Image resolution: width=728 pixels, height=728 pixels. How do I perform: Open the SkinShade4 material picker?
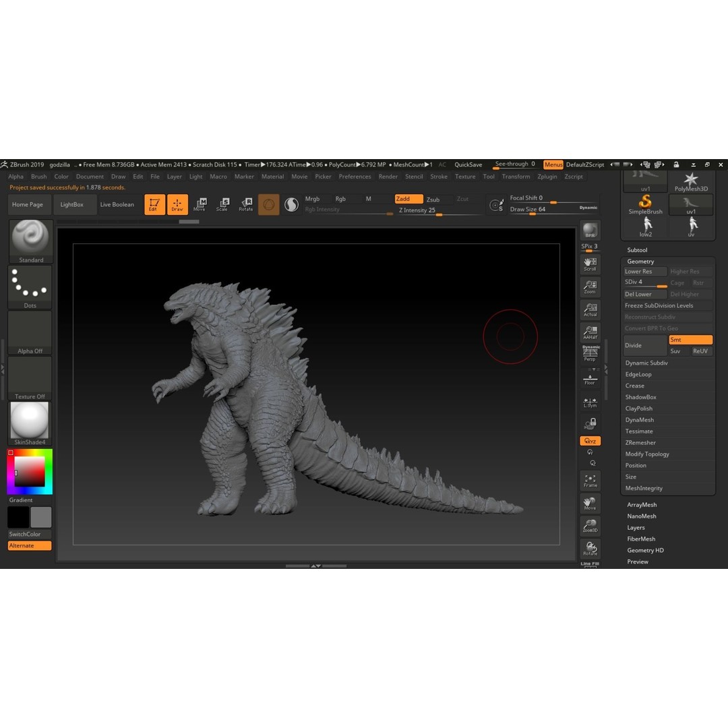[30, 423]
